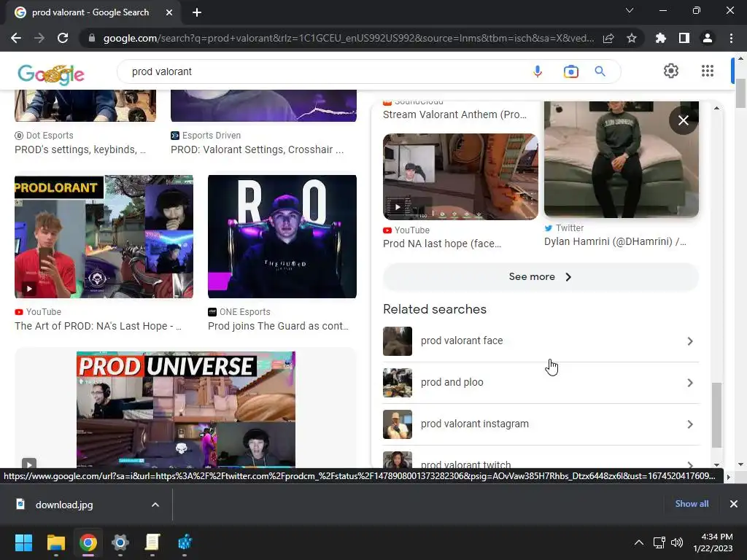This screenshot has width=747, height=560.
Task: Close the downloads bar
Action: coord(734,504)
